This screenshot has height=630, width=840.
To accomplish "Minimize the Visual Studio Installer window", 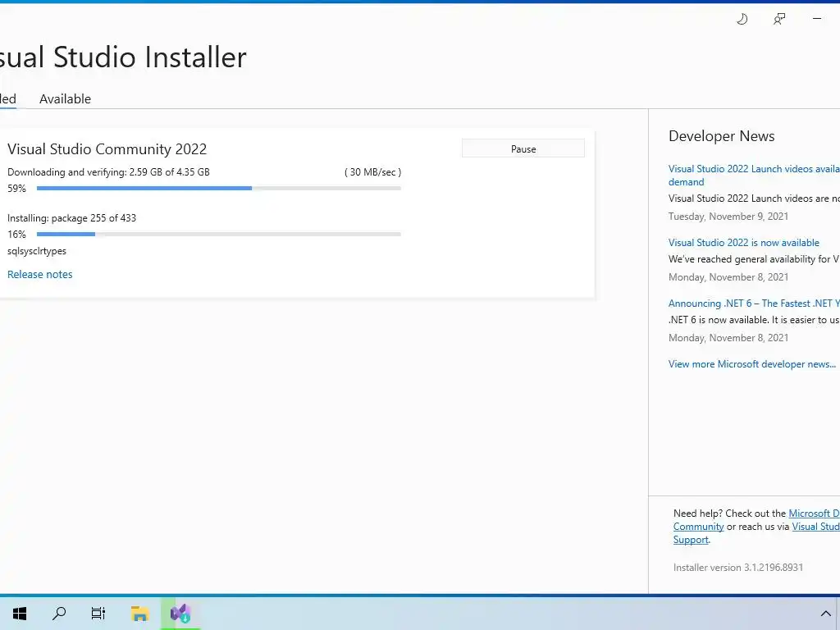I will [817, 19].
